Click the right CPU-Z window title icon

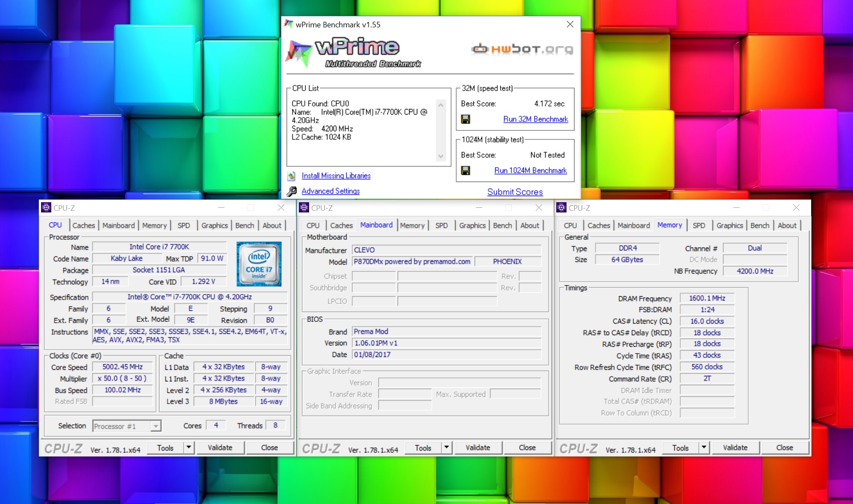pos(561,208)
